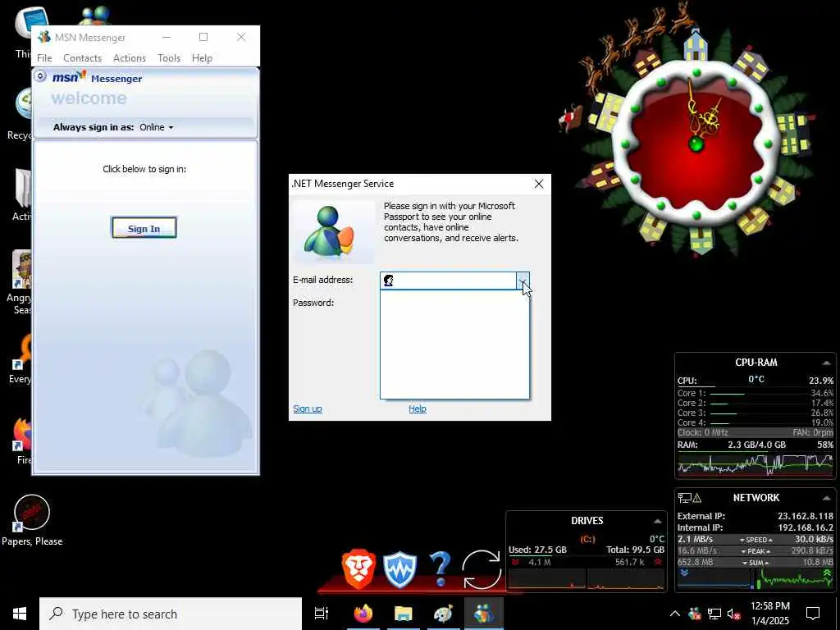The width and height of the screenshot is (840, 630).
Task: Click the Help link in sign-in dialog
Action: (418, 409)
